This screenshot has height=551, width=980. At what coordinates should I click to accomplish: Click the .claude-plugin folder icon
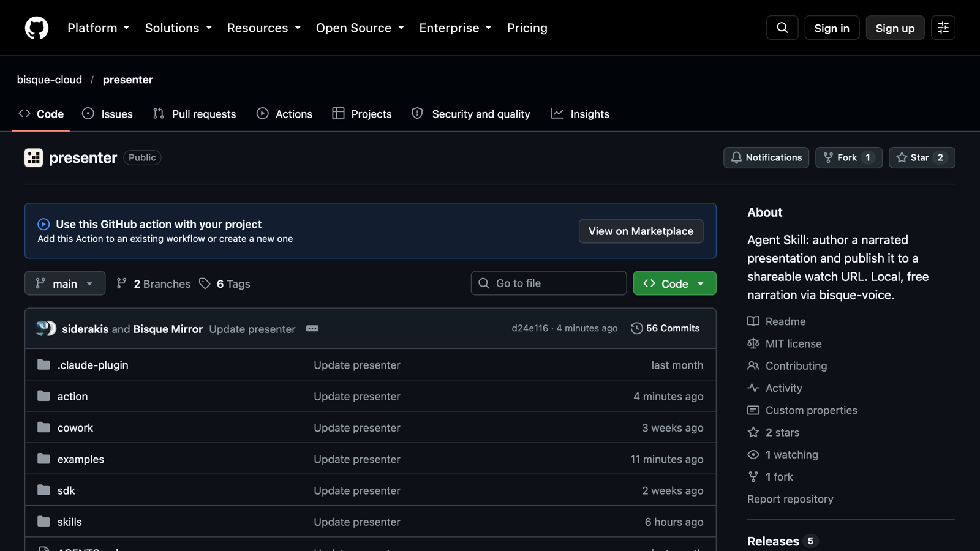pyautogui.click(x=43, y=365)
